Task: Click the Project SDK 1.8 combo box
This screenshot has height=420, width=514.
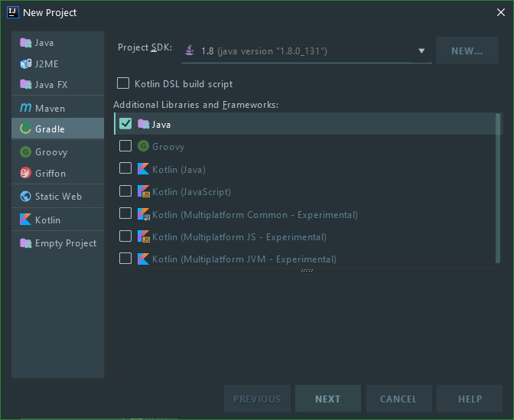Action: pos(307,50)
